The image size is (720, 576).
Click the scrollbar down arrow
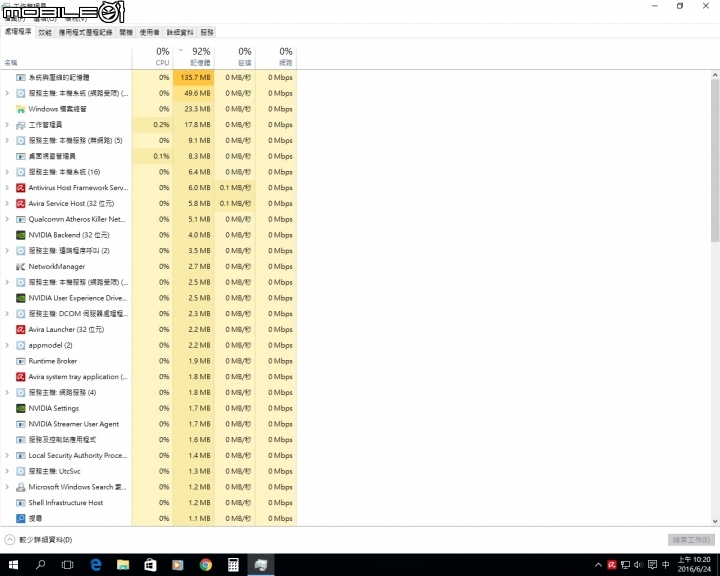[x=715, y=521]
